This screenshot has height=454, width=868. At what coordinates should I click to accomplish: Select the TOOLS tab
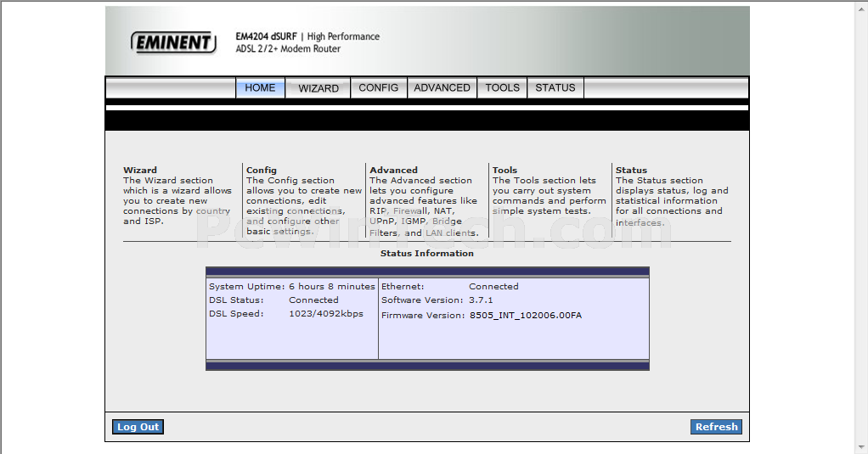(503, 88)
